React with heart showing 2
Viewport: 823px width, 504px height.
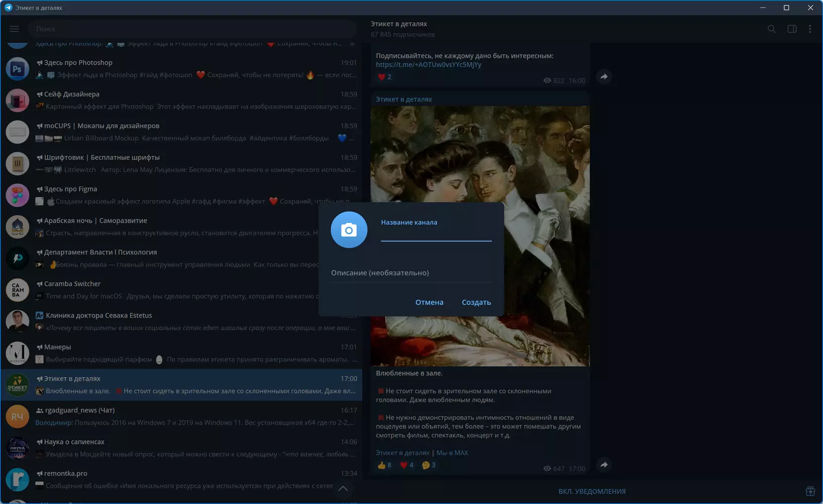coord(385,77)
